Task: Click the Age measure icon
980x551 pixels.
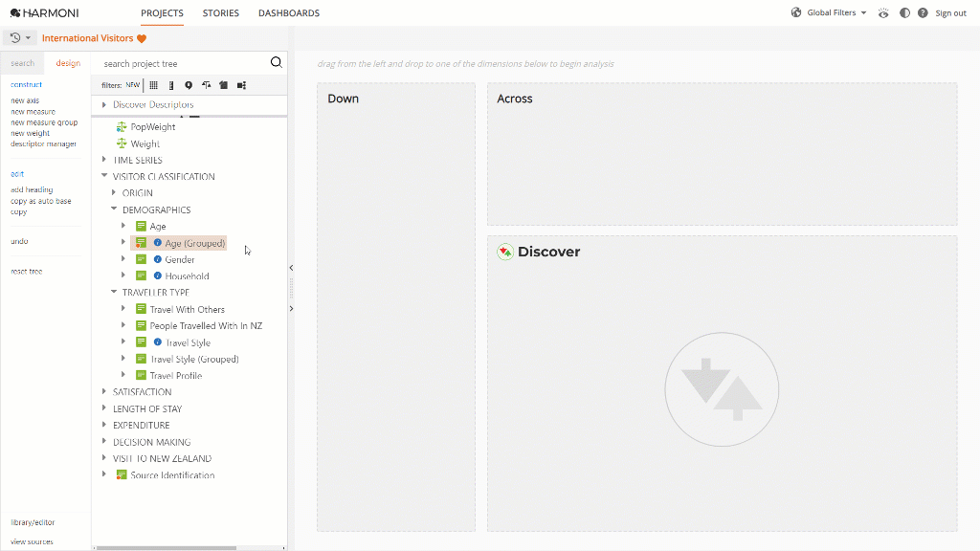Action: click(x=142, y=226)
